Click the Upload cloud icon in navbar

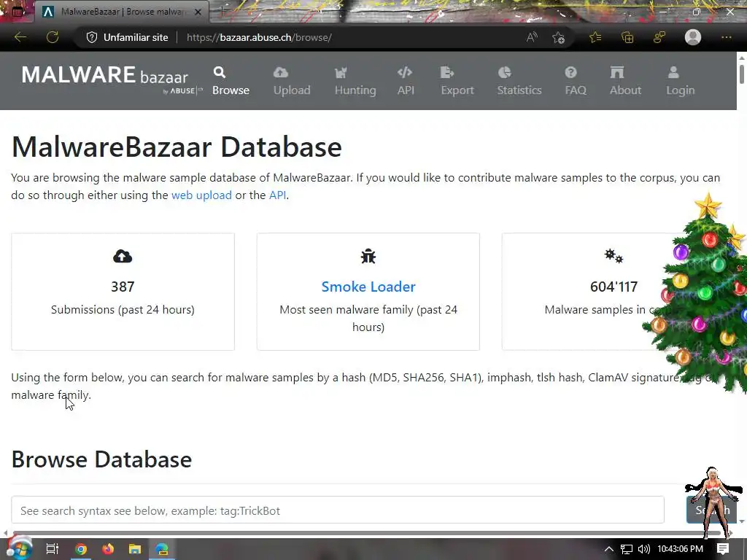[281, 72]
